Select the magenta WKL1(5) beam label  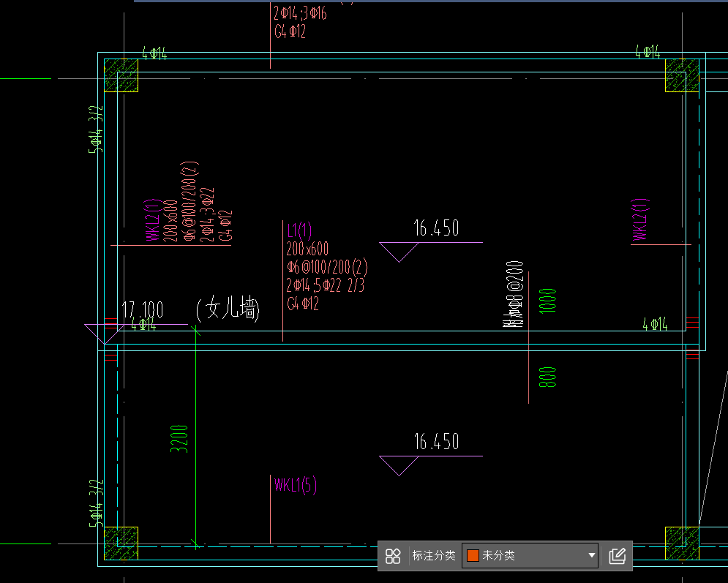[x=296, y=486]
